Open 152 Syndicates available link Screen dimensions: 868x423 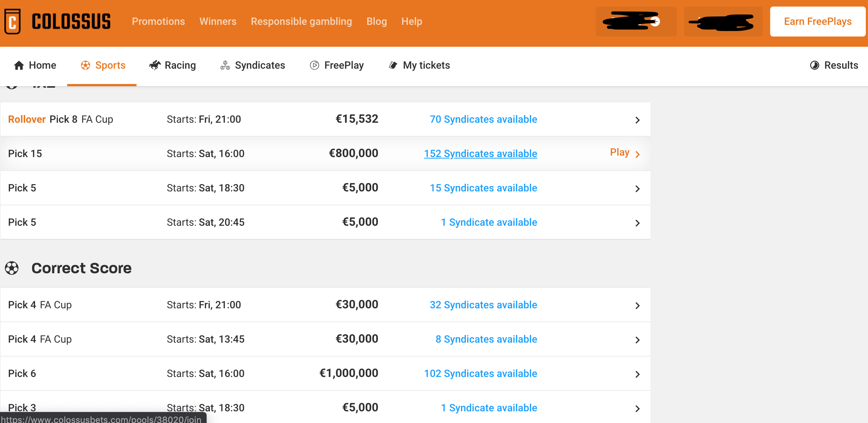(x=480, y=153)
